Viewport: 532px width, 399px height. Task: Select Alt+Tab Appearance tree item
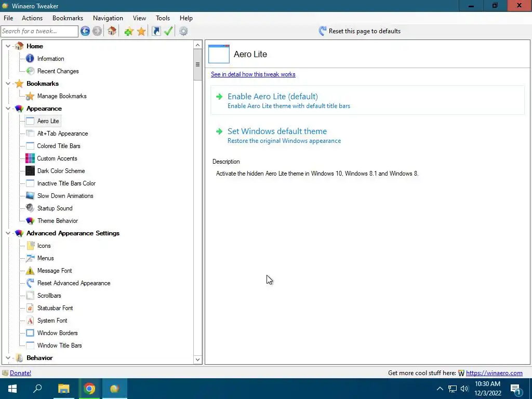(x=62, y=134)
